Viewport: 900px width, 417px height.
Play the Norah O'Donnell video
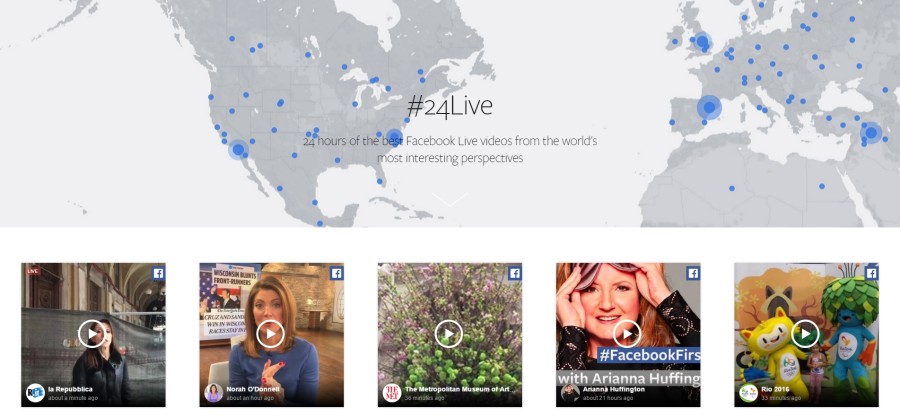tap(270, 333)
